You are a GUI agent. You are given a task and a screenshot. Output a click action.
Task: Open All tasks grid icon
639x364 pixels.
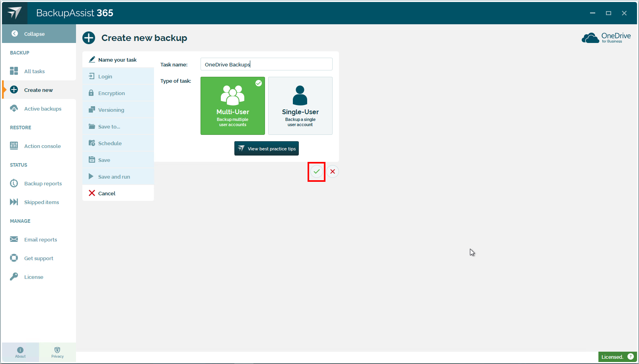point(14,71)
